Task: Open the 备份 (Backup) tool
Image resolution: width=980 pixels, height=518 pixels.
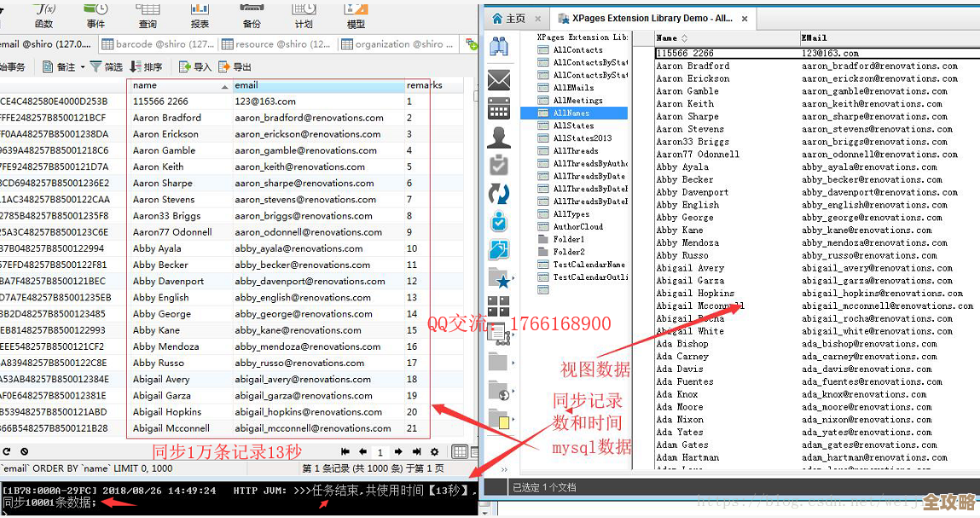Action: pos(252,14)
